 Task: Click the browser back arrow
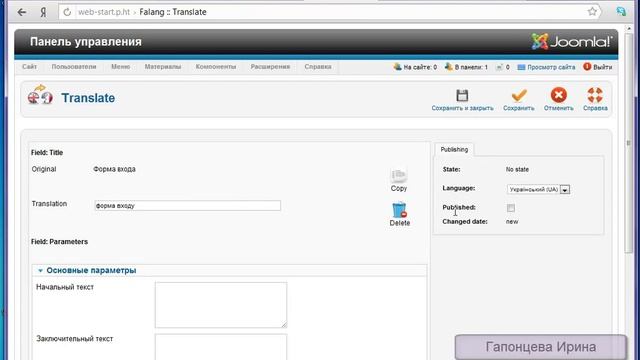(x=22, y=12)
